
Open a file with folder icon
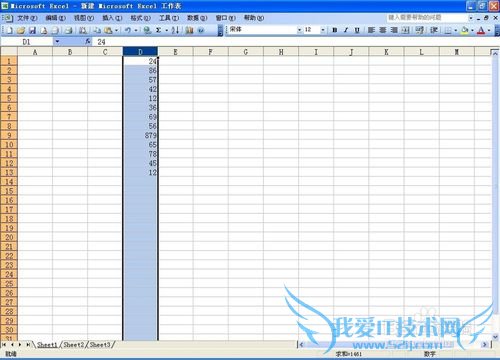[21, 30]
